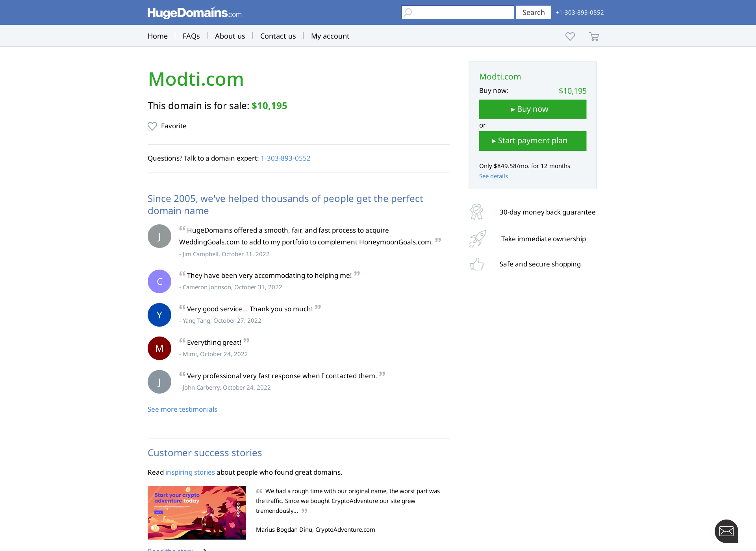Click the shopping cart icon
The height and width of the screenshot is (551, 756).
point(595,36)
